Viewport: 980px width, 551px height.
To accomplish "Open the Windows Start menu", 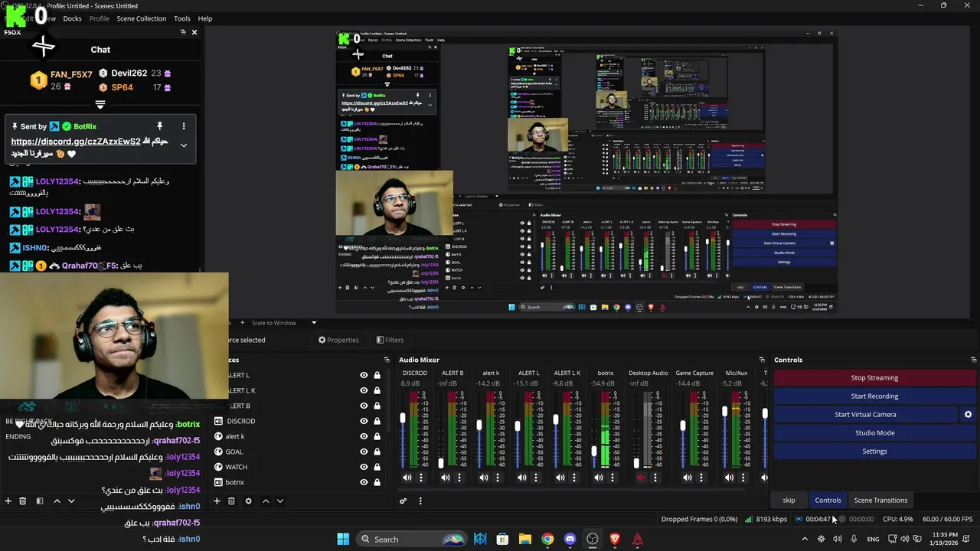I will [343, 539].
